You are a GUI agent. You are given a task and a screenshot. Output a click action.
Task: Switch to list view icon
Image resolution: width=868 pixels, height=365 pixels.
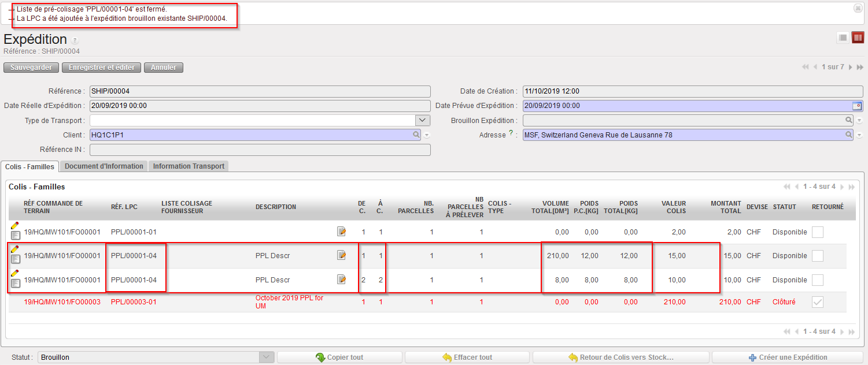(843, 38)
